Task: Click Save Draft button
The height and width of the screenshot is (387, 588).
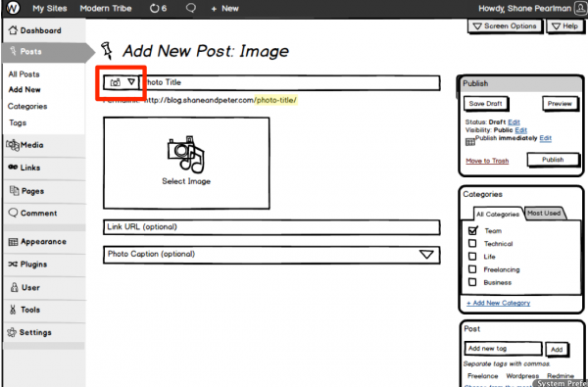Action: pyautogui.click(x=486, y=104)
